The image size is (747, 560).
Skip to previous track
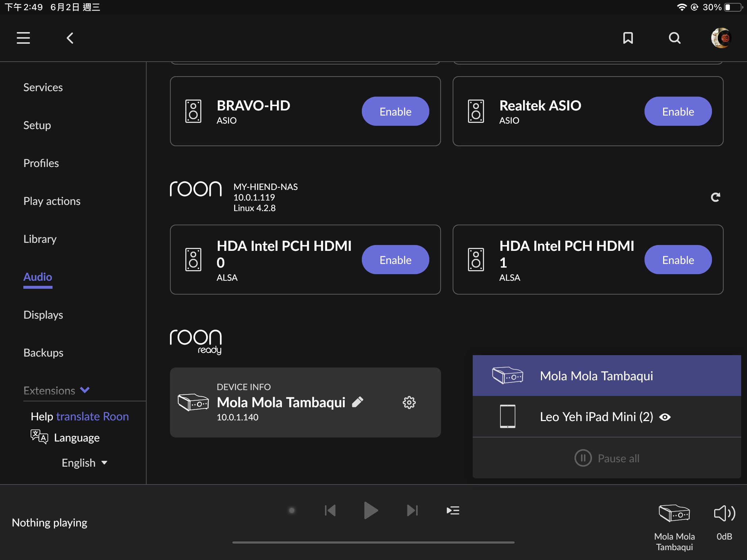pos(330,510)
